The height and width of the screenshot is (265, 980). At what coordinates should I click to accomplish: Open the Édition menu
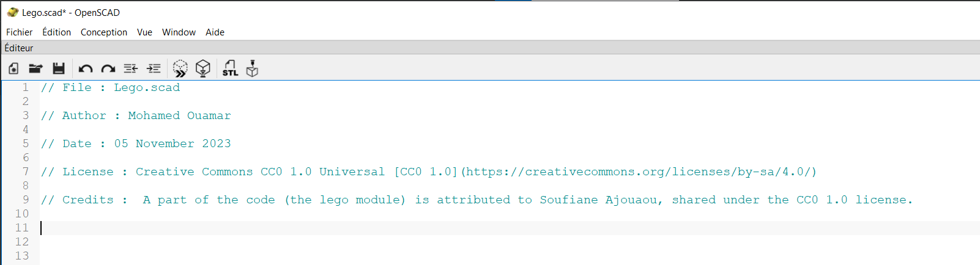(x=56, y=32)
